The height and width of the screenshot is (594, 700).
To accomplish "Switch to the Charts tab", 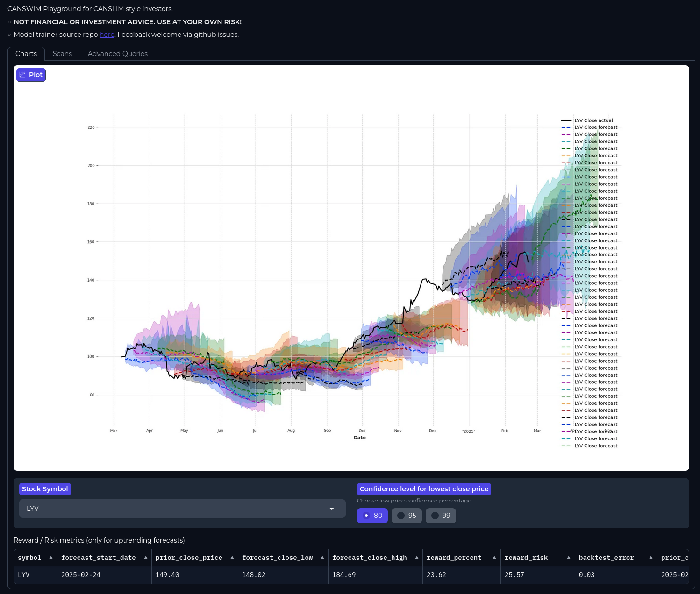I will (x=26, y=54).
